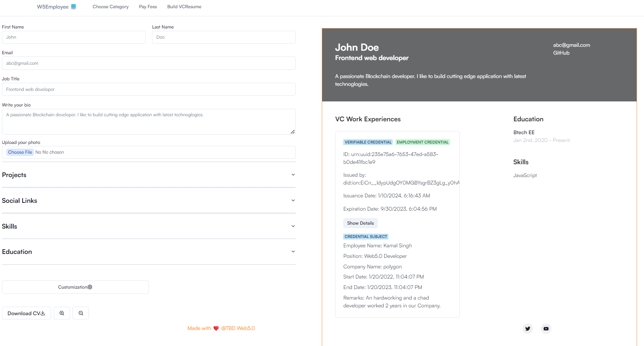Click the zoom out magnifier icon
This screenshot has width=644, height=346.
click(x=81, y=313)
